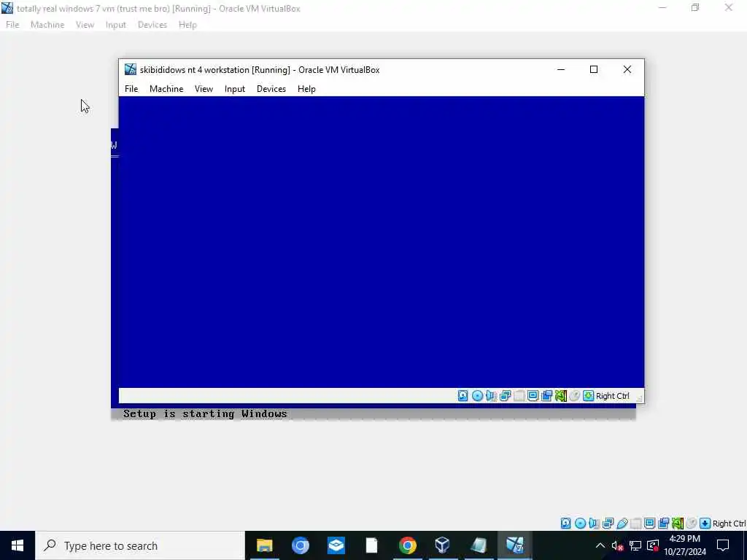Click 'Right Ctrl' host key in skibididows window
Viewport: 747px width, 560px height.
[613, 396]
